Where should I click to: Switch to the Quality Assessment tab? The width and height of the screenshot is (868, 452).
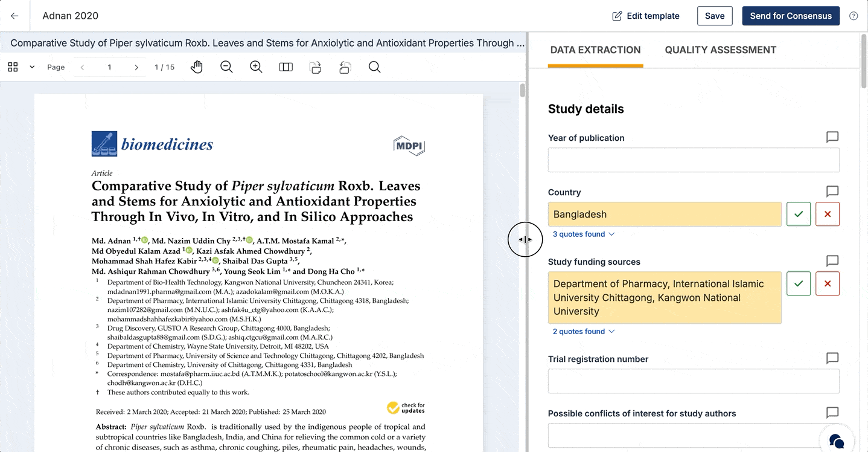tap(721, 50)
